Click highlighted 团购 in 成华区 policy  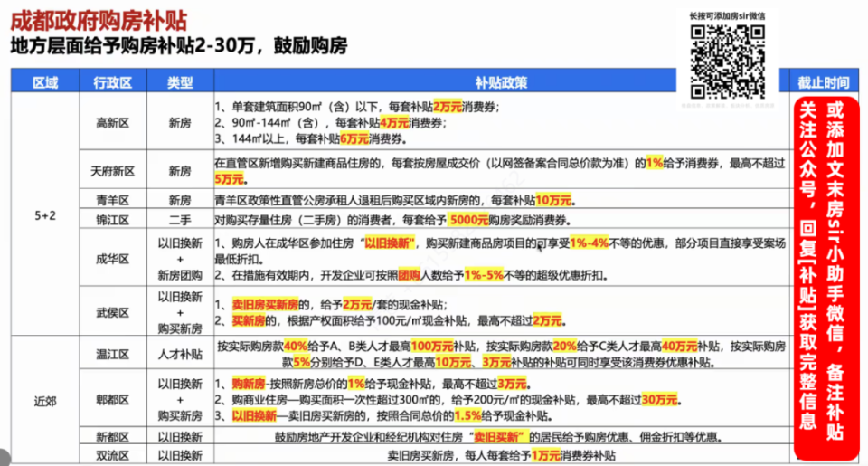click(x=409, y=275)
